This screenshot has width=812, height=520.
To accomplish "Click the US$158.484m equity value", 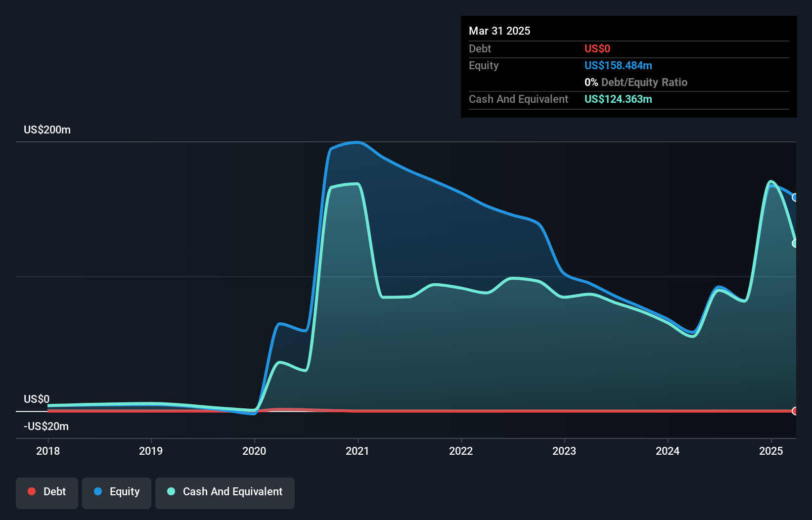I will [618, 65].
